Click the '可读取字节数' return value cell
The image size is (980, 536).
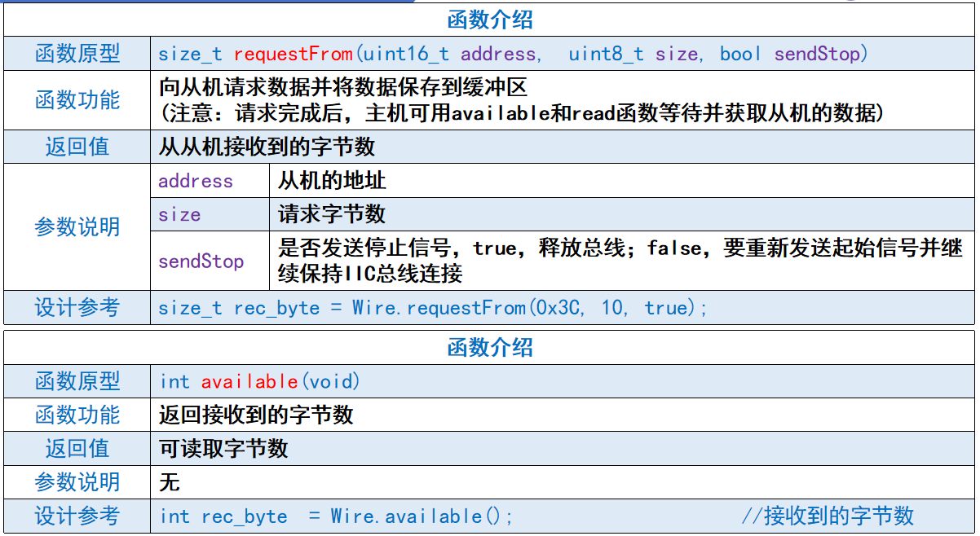pyautogui.click(x=223, y=449)
